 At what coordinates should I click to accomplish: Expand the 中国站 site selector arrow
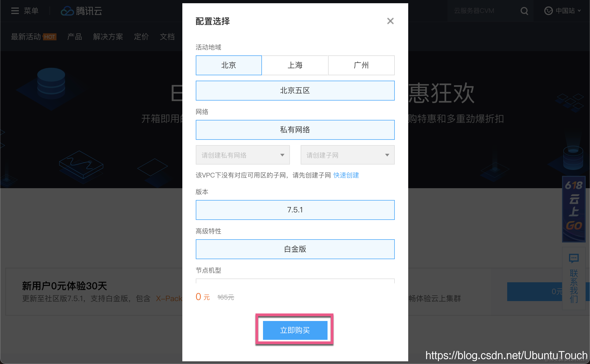click(x=579, y=11)
